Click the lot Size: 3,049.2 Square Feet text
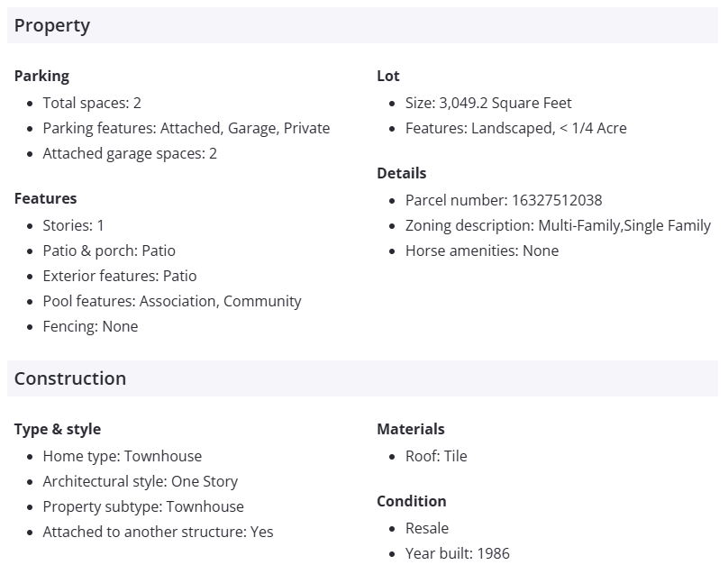This screenshot has height=574, width=728. pyautogui.click(x=488, y=103)
